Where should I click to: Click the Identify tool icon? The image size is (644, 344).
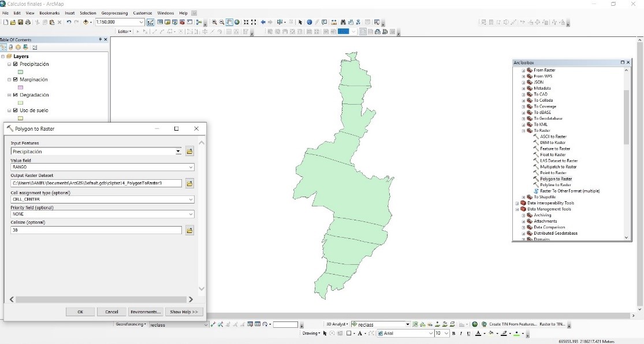(x=310, y=22)
